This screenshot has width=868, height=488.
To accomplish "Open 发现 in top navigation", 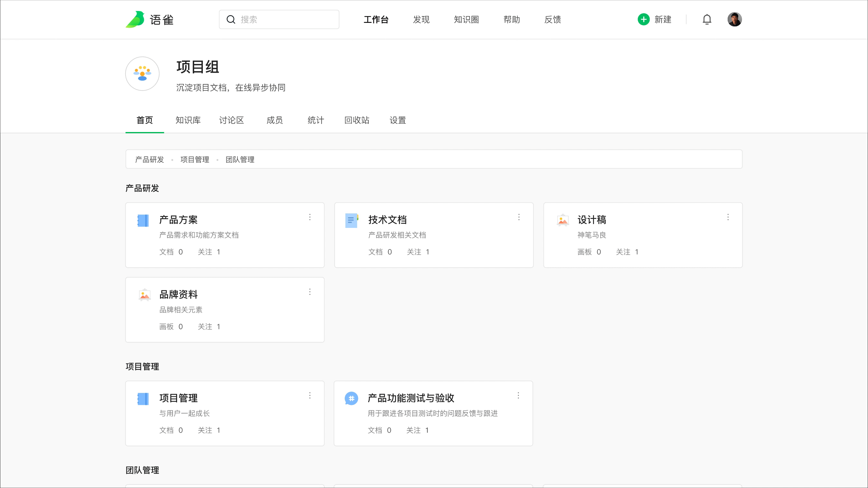I will click(421, 20).
